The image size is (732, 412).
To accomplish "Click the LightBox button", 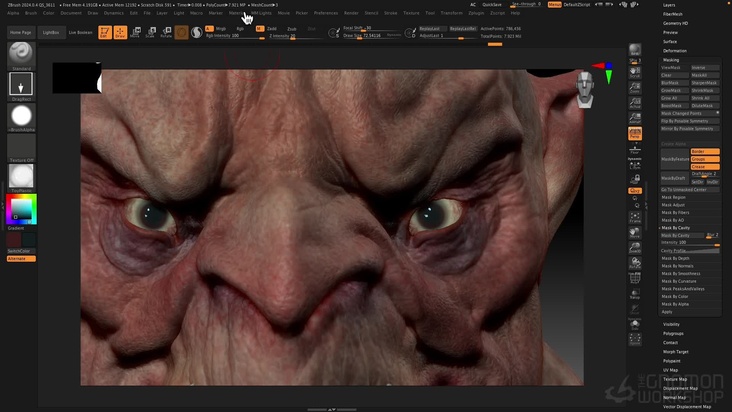I will click(x=51, y=32).
